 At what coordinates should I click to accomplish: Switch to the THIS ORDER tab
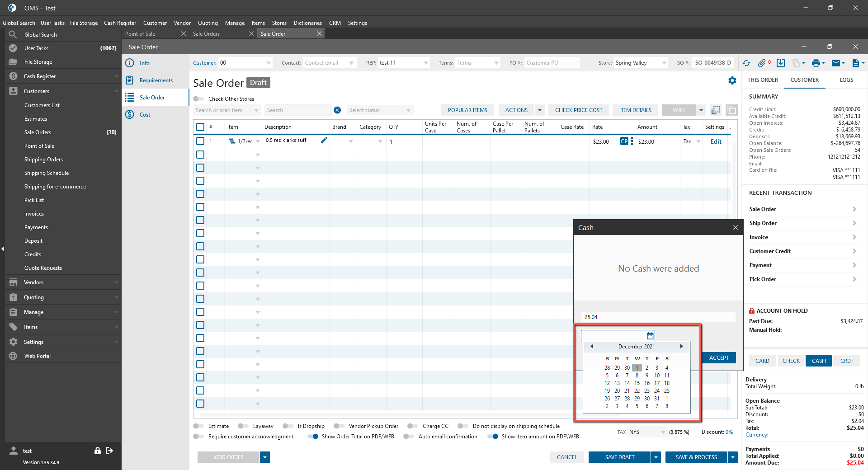(x=763, y=80)
